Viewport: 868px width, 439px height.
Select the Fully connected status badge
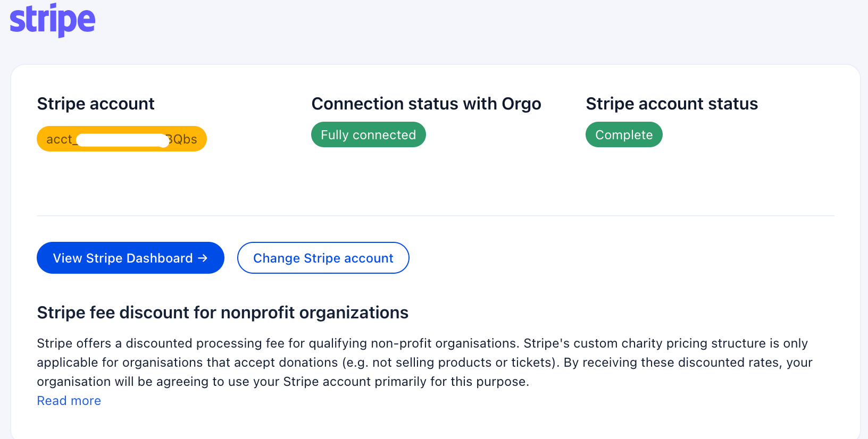tap(368, 135)
